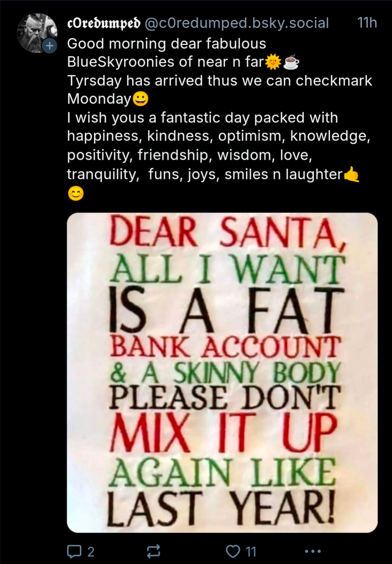
Task: Open the c0redumped display name profile link
Action: tap(104, 23)
